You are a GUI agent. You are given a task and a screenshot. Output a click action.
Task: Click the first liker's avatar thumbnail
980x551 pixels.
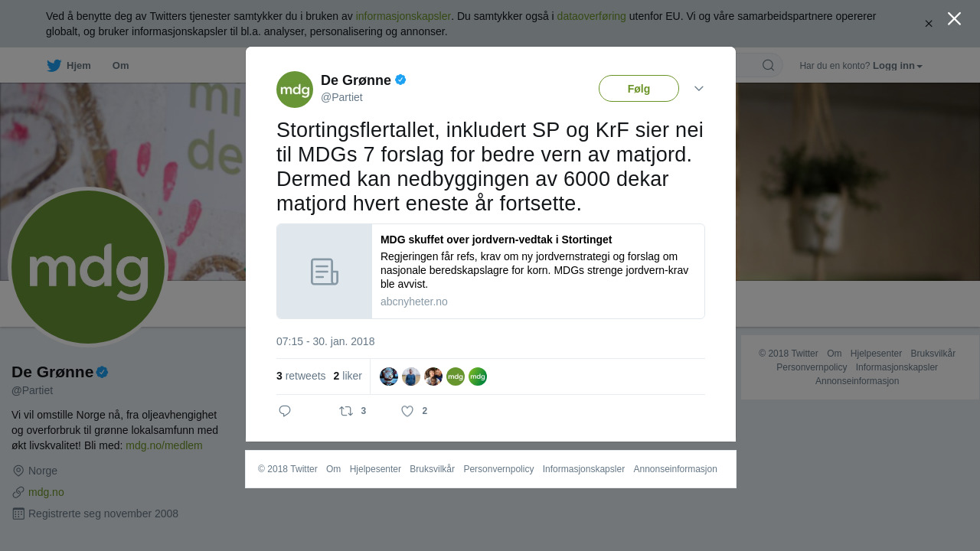(x=389, y=377)
